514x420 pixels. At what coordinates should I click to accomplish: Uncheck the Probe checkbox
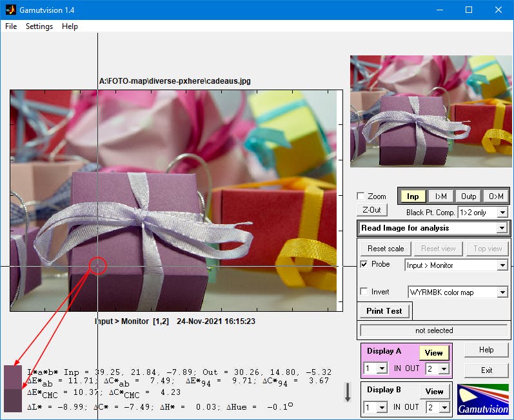pyautogui.click(x=364, y=265)
